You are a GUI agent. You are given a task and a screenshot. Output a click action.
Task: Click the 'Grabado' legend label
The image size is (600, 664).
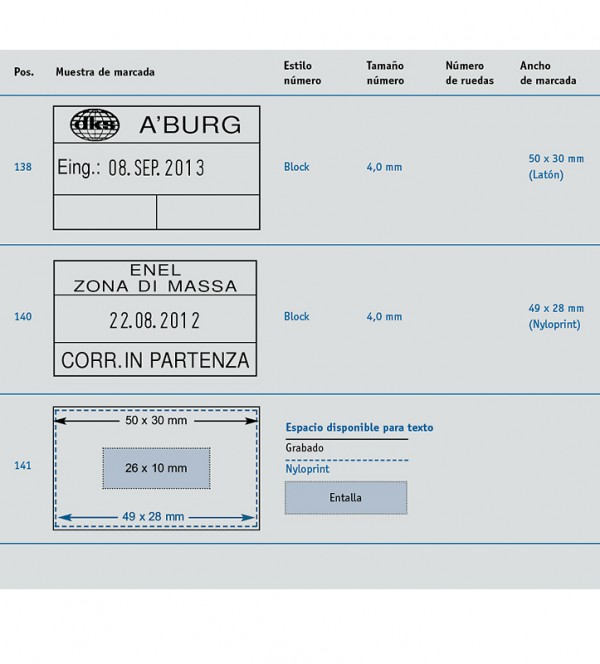tap(304, 448)
